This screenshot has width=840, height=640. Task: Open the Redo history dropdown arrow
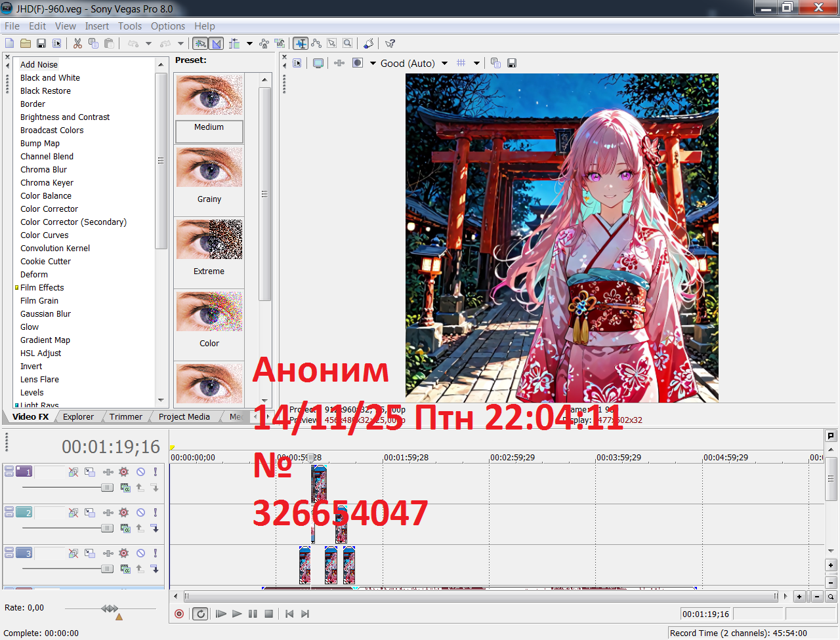[x=180, y=44]
